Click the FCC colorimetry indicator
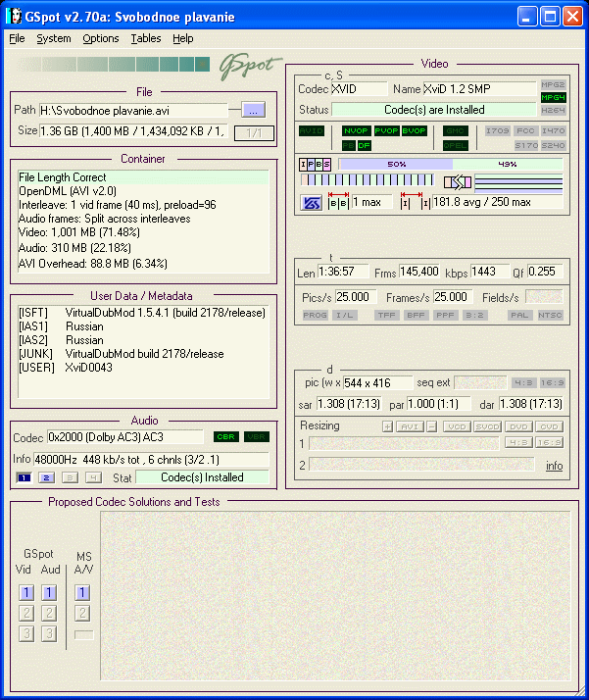The height and width of the screenshot is (700, 589). click(525, 130)
